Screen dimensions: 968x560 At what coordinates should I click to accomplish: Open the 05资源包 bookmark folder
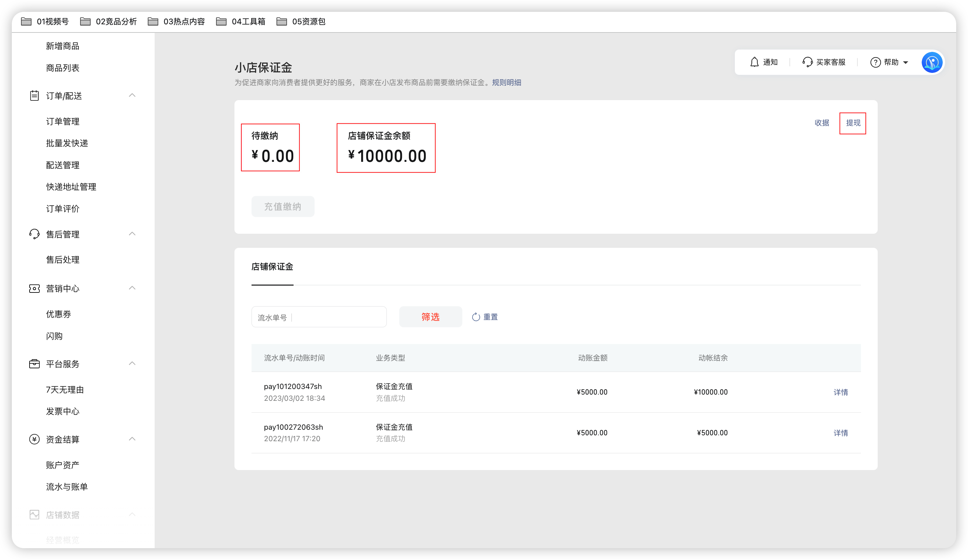[x=301, y=22]
